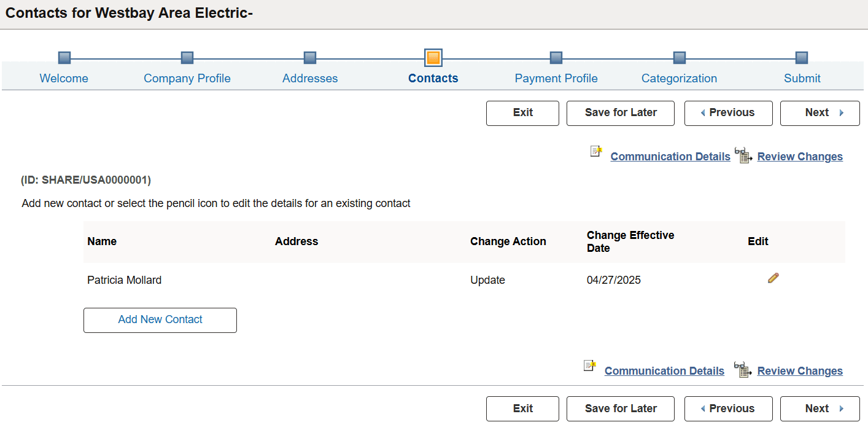Click the Welcome step square marker

coord(64,57)
